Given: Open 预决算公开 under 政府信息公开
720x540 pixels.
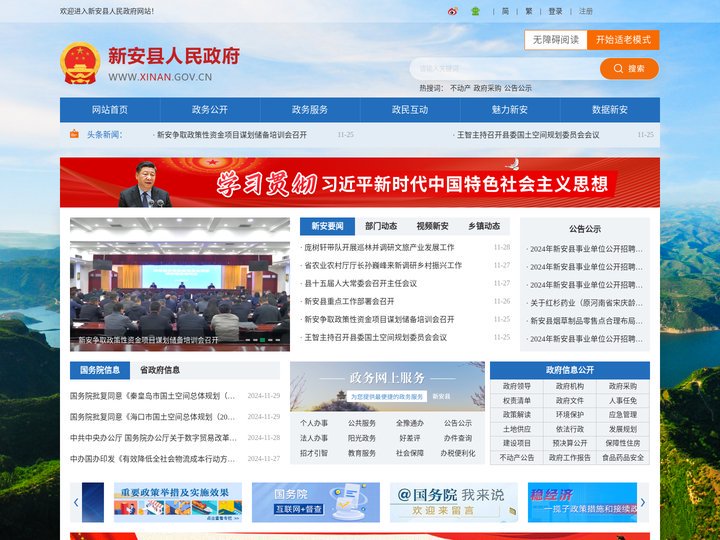Looking at the screenshot, I should [x=570, y=443].
